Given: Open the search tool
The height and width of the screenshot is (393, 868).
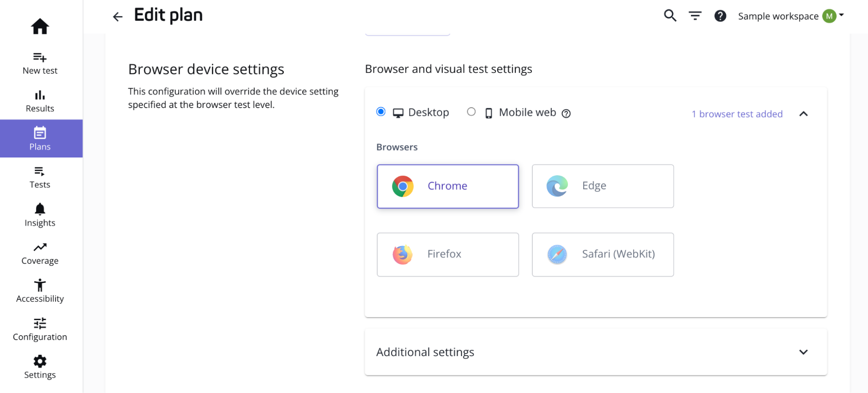Looking at the screenshot, I should pos(670,16).
